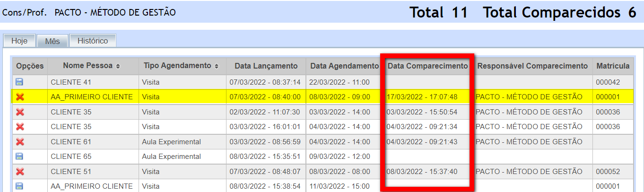Click the Data Lançamento column header
This screenshot has width=644, height=192.
tap(266, 66)
